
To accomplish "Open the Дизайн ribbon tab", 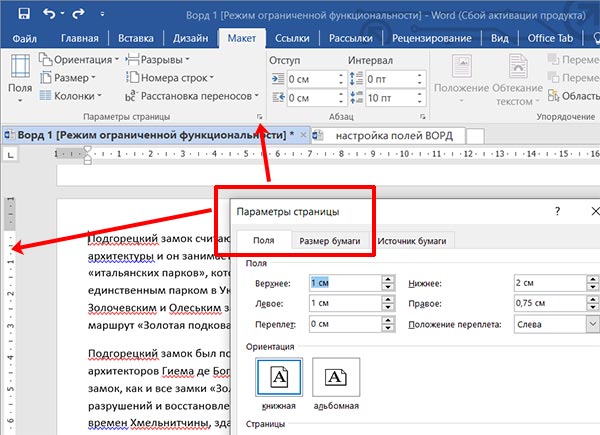I will [x=191, y=38].
